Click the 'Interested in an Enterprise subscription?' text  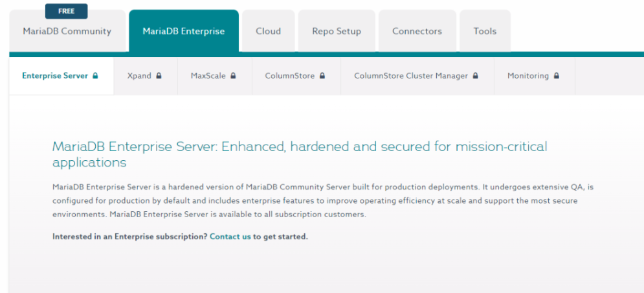(130, 237)
